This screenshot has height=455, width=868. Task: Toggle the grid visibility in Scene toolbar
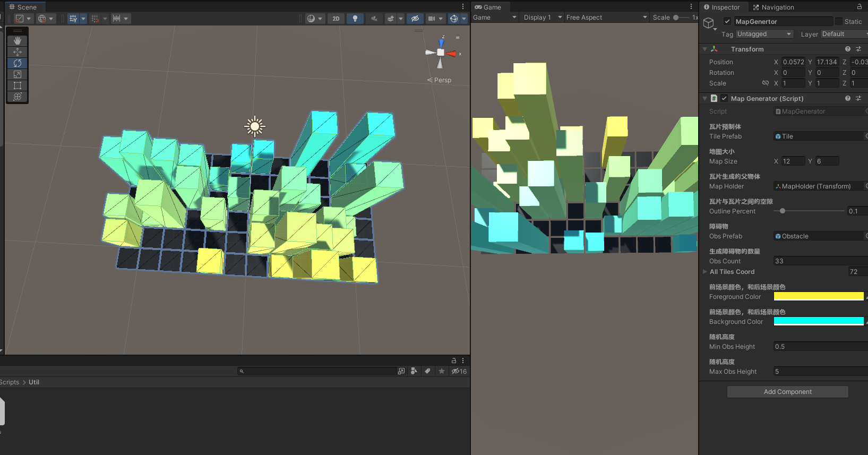[73, 19]
